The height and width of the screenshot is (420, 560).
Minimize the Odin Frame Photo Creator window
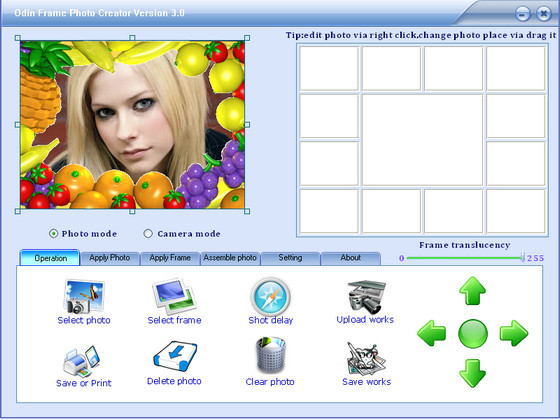click(x=522, y=14)
